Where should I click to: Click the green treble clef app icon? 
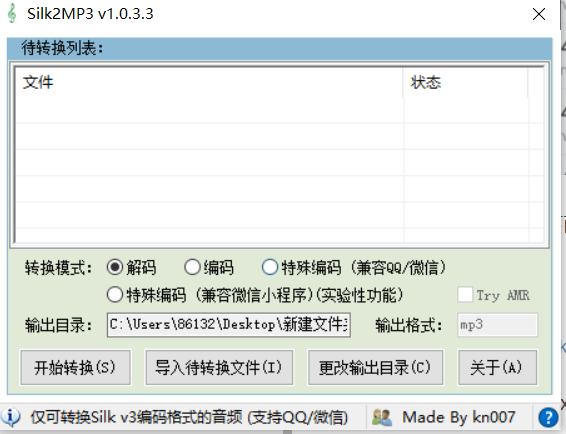(x=12, y=13)
